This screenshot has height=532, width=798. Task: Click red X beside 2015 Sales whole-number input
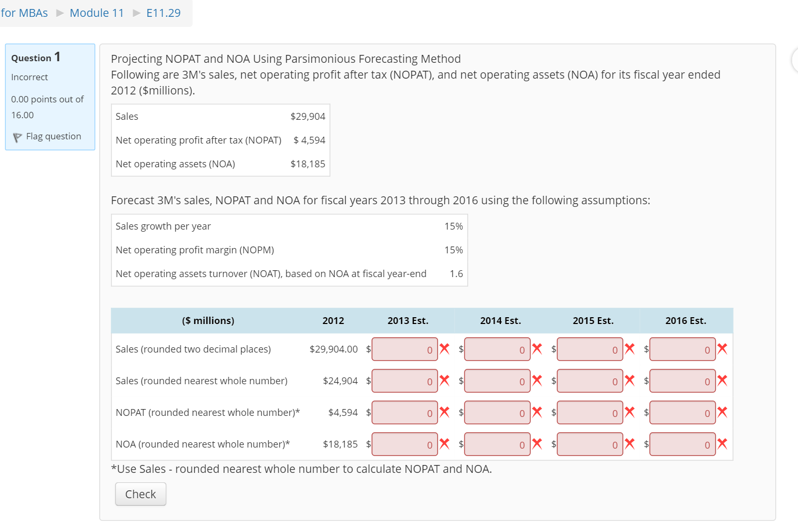pyautogui.click(x=629, y=381)
